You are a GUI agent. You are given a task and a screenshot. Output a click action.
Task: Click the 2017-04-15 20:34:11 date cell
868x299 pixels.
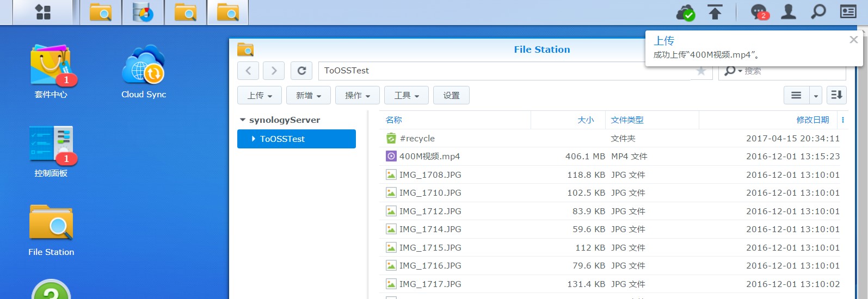click(793, 139)
